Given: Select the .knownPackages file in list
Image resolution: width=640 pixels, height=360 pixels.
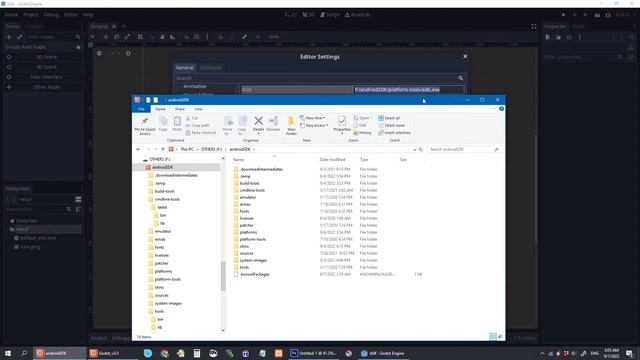Looking at the screenshot, I should pos(254,274).
